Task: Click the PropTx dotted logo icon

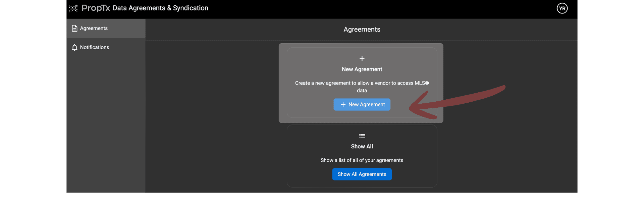Action: 73,8
